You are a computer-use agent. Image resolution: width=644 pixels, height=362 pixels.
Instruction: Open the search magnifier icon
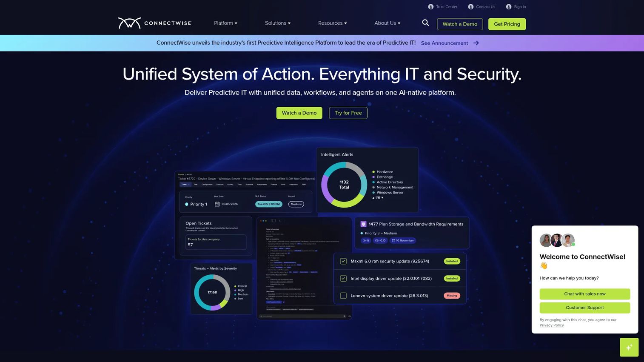pyautogui.click(x=425, y=23)
